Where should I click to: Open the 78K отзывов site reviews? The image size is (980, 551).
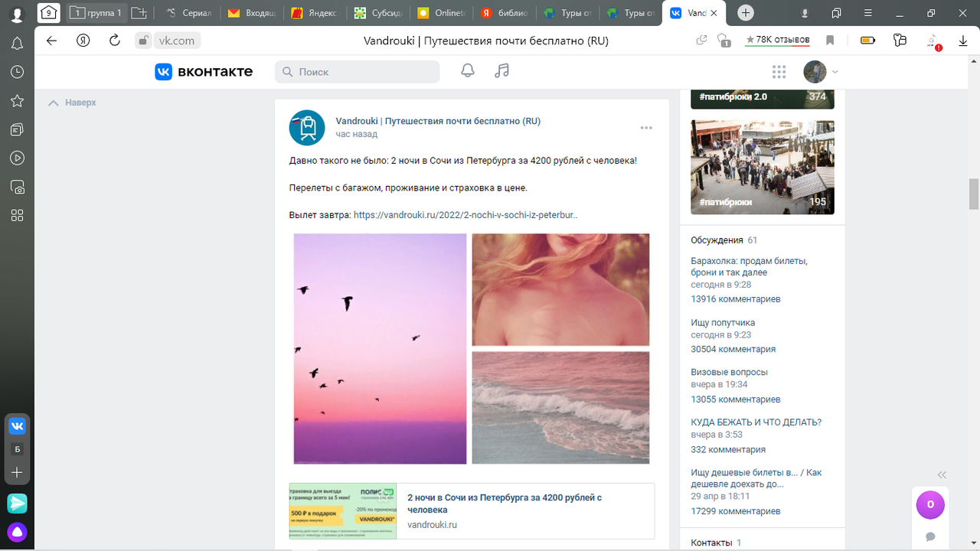pyautogui.click(x=778, y=40)
